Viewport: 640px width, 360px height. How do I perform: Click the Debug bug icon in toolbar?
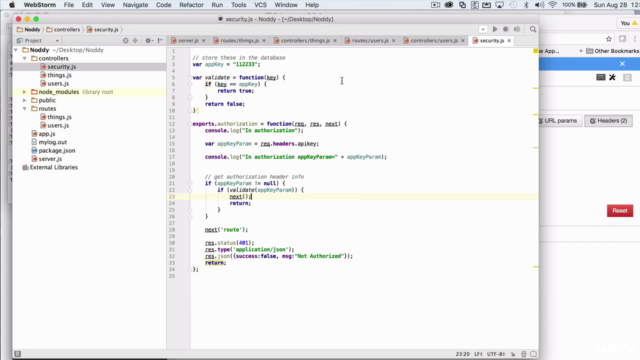[506, 29]
